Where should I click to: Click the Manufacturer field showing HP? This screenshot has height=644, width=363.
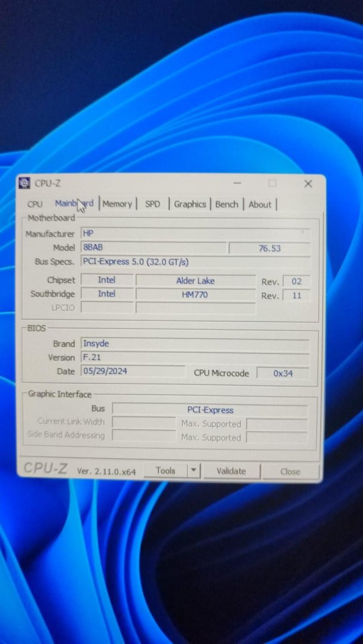196,234
